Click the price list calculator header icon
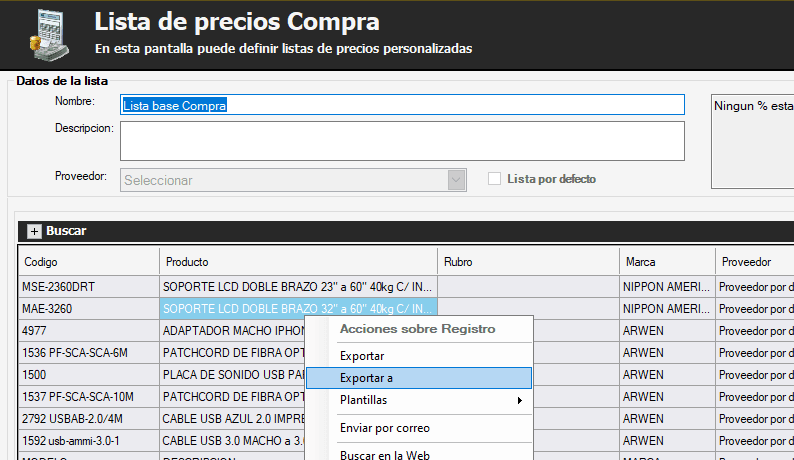Image resolution: width=794 pixels, height=460 pixels. point(46,33)
